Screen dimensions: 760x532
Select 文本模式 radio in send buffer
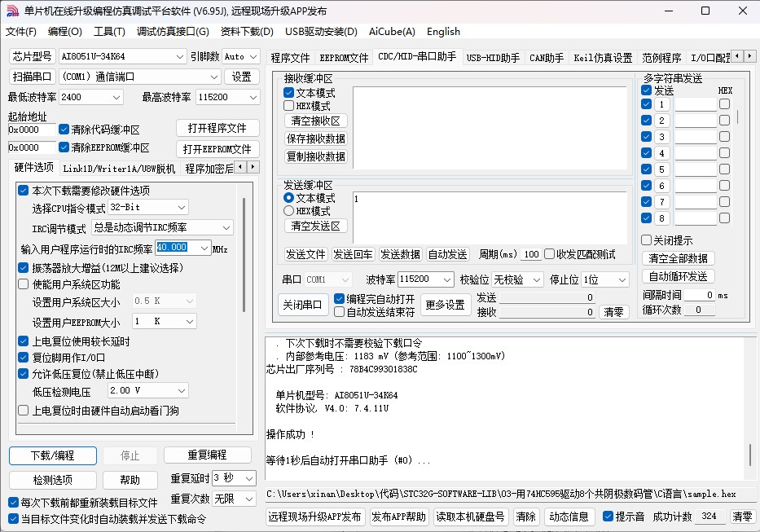tap(289, 198)
